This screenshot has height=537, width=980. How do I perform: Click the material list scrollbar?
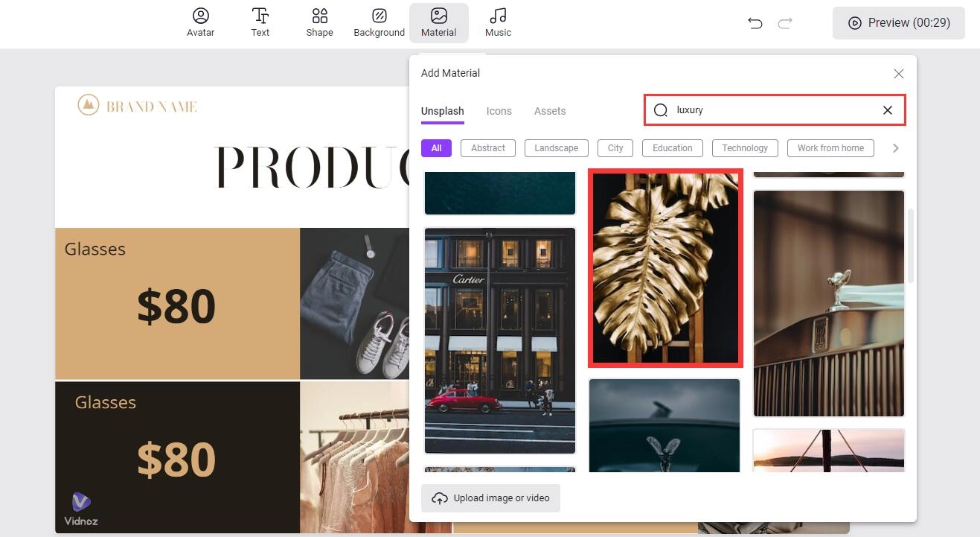(911, 246)
